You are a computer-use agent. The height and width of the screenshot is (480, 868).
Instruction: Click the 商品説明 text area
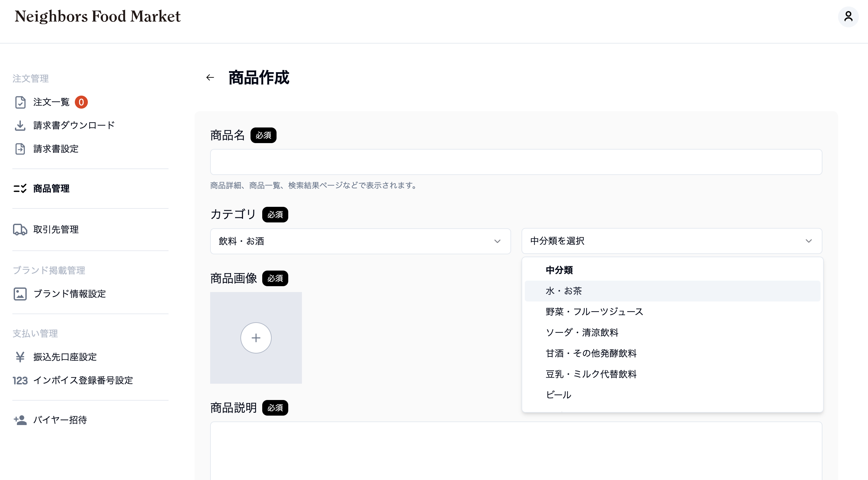point(516,451)
